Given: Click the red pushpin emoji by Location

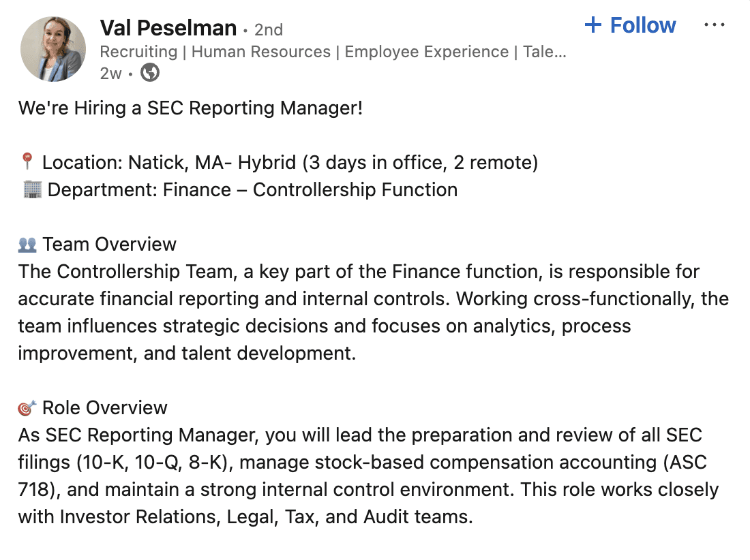Looking at the screenshot, I should click(27, 161).
